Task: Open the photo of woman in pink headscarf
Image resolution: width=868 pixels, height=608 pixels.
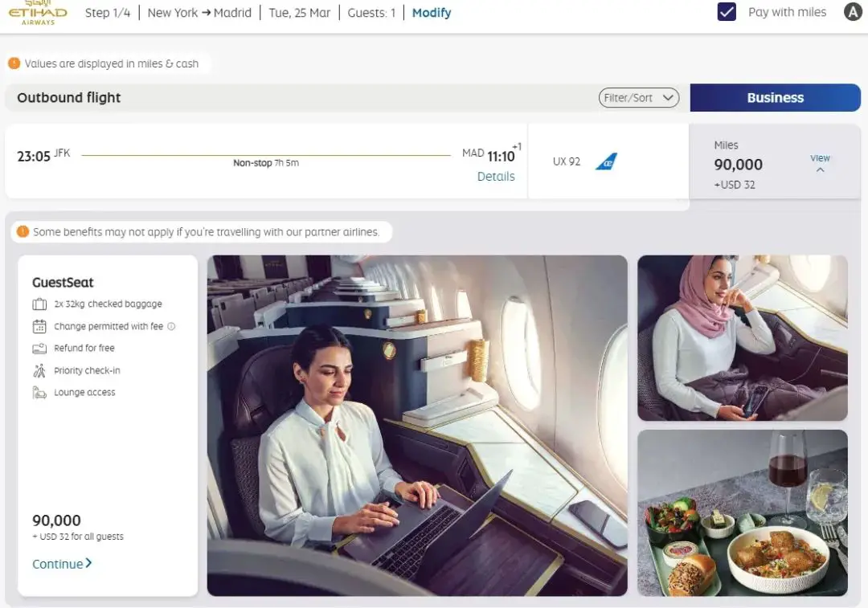Action: 743,337
